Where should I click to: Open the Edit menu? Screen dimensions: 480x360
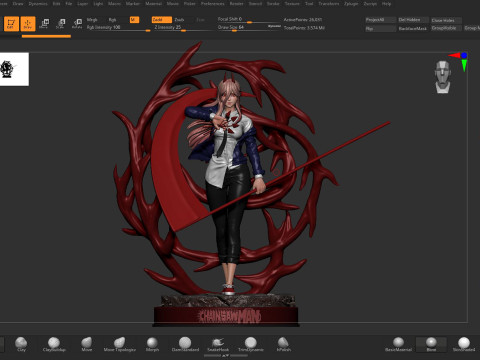[57, 4]
